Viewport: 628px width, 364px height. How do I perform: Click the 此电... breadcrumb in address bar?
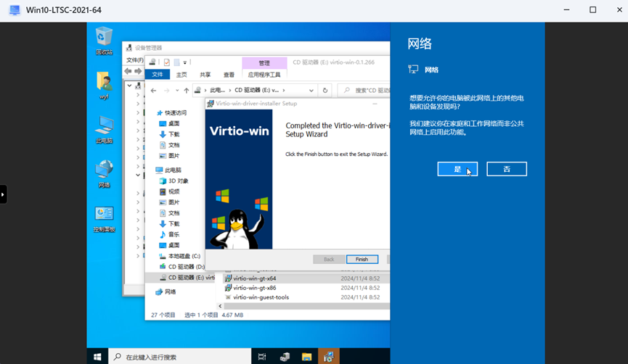pyautogui.click(x=218, y=91)
